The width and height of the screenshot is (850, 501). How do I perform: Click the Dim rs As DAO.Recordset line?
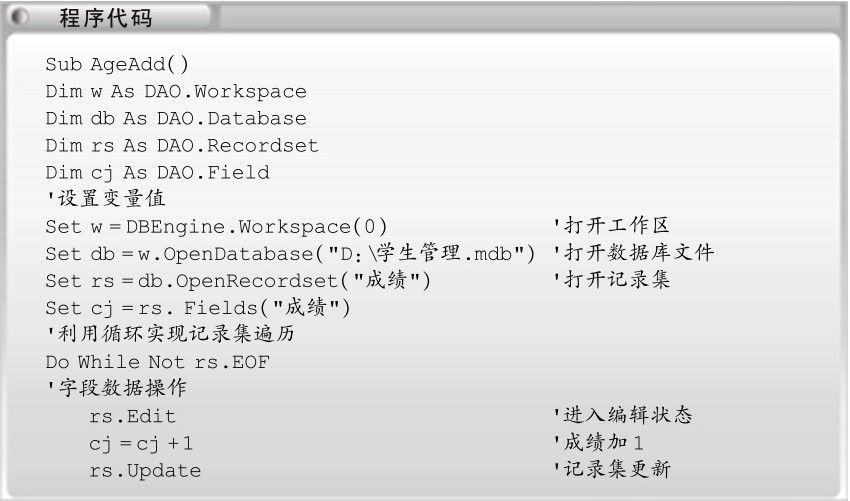[182, 146]
